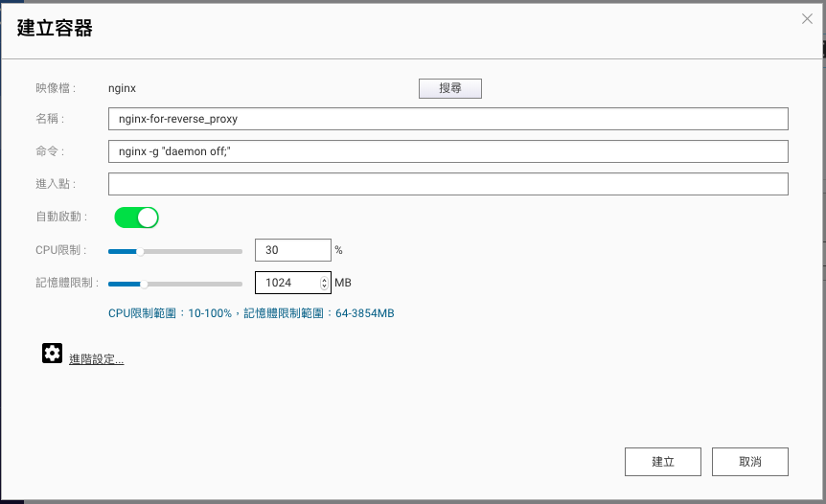Click the CPU限制 percentage box showing 30
Image resolution: width=826 pixels, height=504 pixels.
point(292,250)
